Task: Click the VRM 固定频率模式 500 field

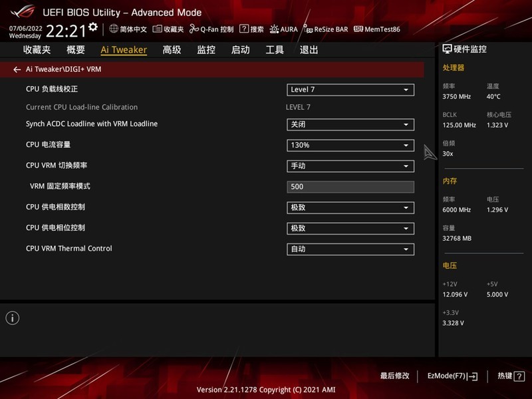Action: pyautogui.click(x=350, y=187)
